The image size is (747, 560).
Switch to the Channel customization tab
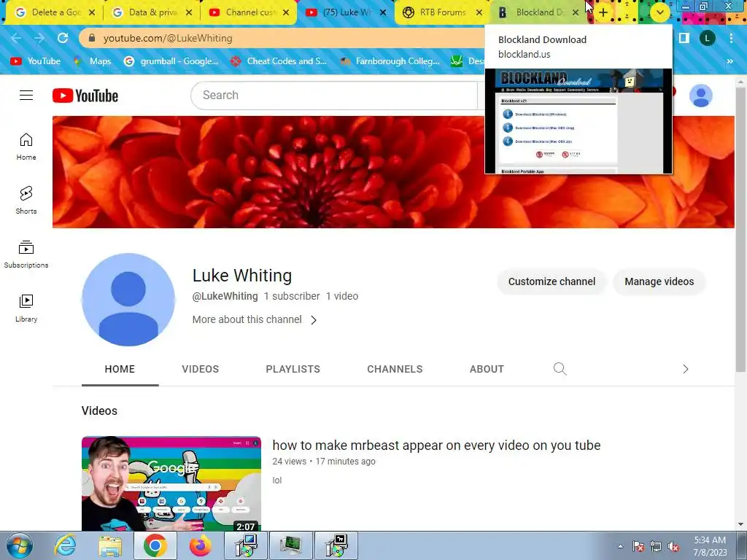pos(248,12)
